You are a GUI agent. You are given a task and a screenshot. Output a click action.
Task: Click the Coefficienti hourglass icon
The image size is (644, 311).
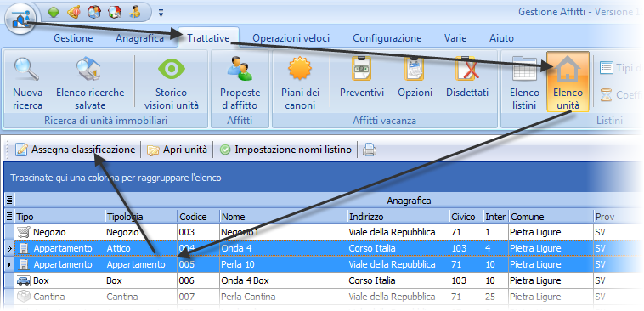606,95
